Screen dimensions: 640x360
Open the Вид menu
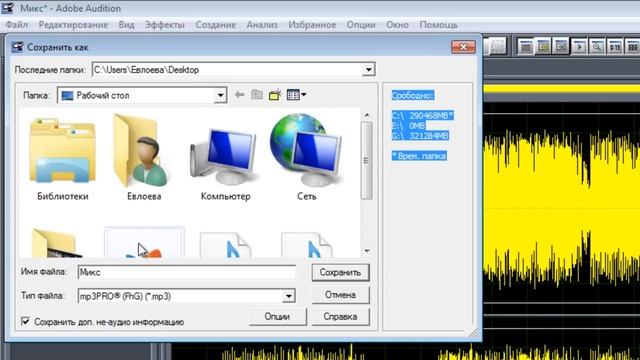pyautogui.click(x=127, y=25)
